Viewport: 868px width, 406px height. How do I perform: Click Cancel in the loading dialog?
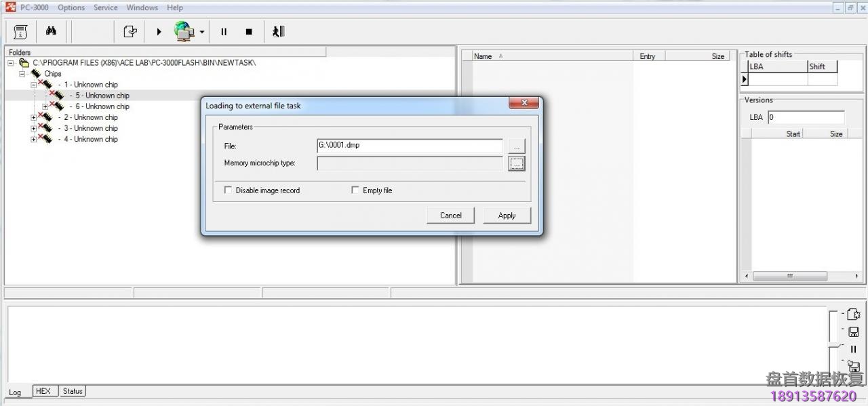click(450, 216)
